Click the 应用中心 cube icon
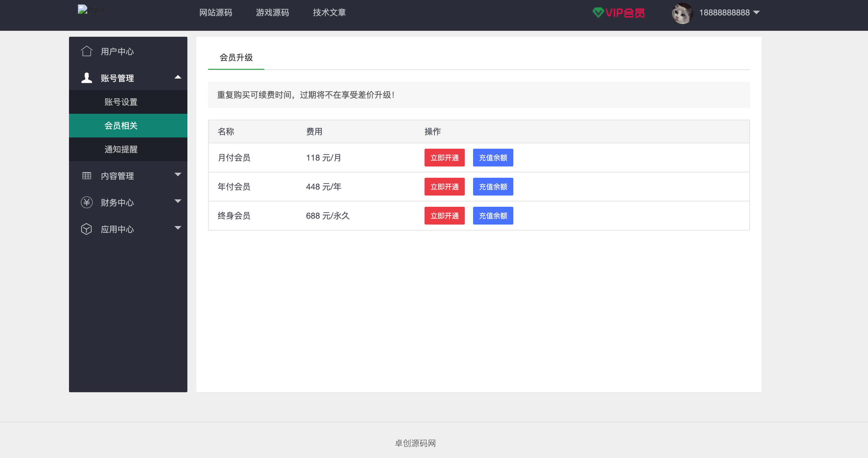868x458 pixels. [x=87, y=229]
